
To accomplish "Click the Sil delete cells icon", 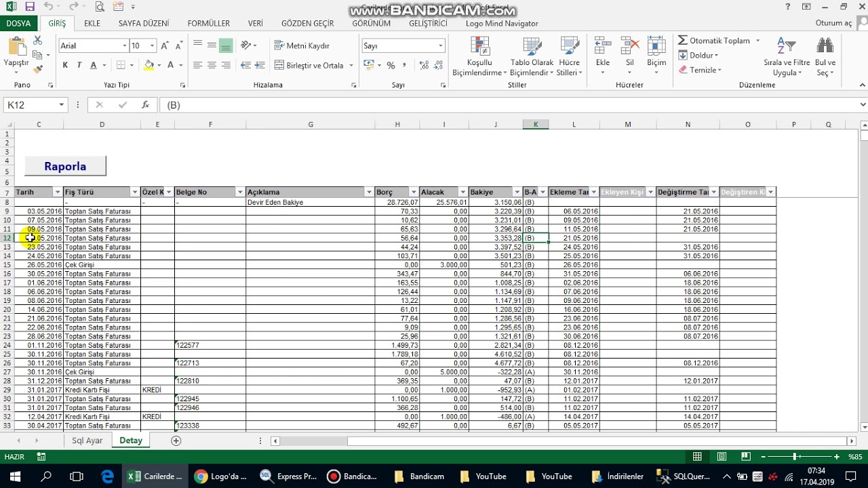I will click(630, 46).
